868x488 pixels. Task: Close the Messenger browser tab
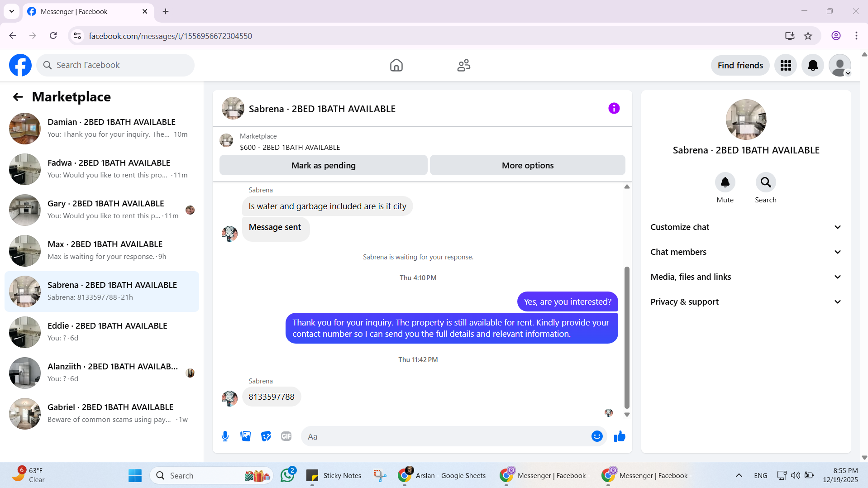click(145, 11)
